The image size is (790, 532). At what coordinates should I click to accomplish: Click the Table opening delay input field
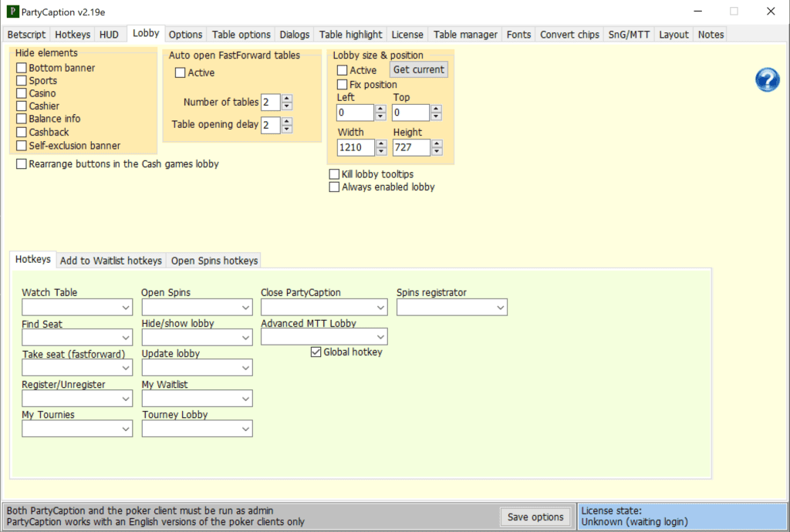click(271, 125)
